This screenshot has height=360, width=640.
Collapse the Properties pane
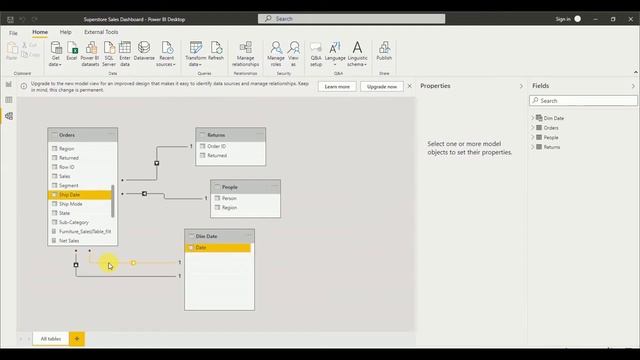click(521, 86)
